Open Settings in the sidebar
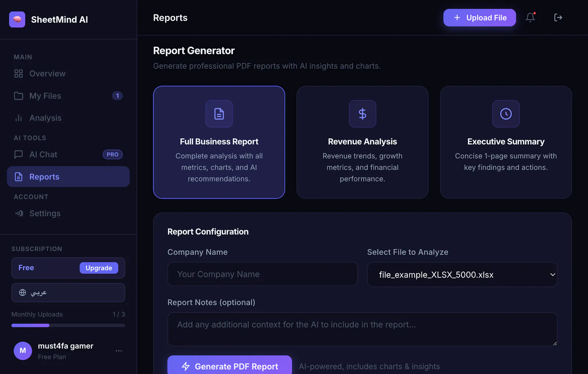The width and height of the screenshot is (588, 374). point(68,213)
